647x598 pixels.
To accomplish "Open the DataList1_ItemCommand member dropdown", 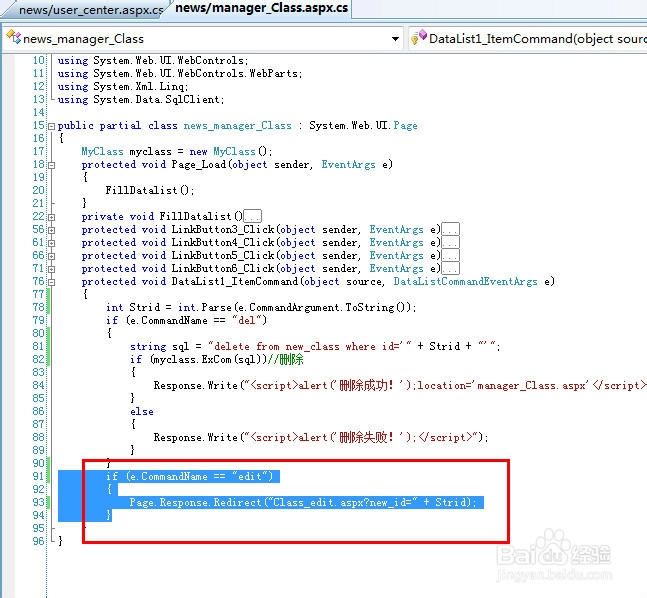I will click(537, 39).
